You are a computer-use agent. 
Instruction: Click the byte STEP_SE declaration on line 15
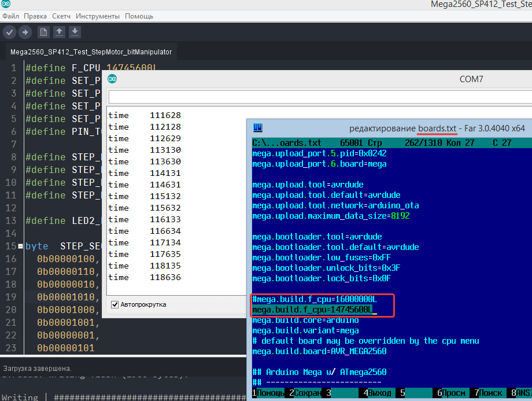[63, 246]
